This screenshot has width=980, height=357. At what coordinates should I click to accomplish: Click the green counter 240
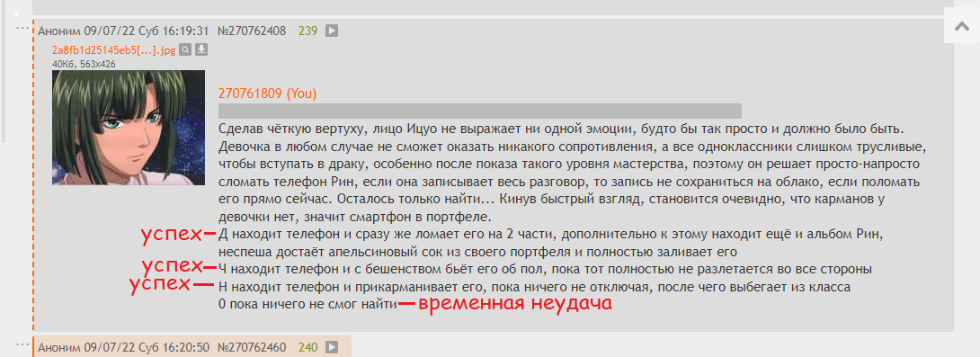click(308, 347)
